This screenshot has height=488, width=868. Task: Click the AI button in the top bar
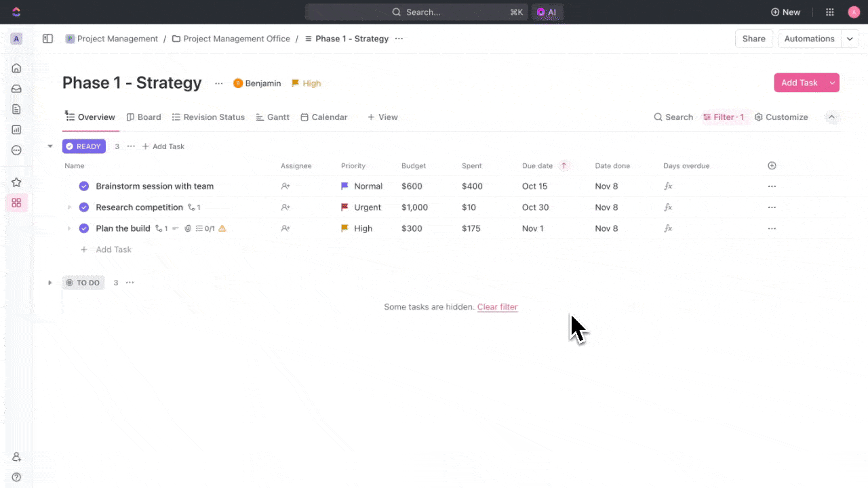click(547, 12)
